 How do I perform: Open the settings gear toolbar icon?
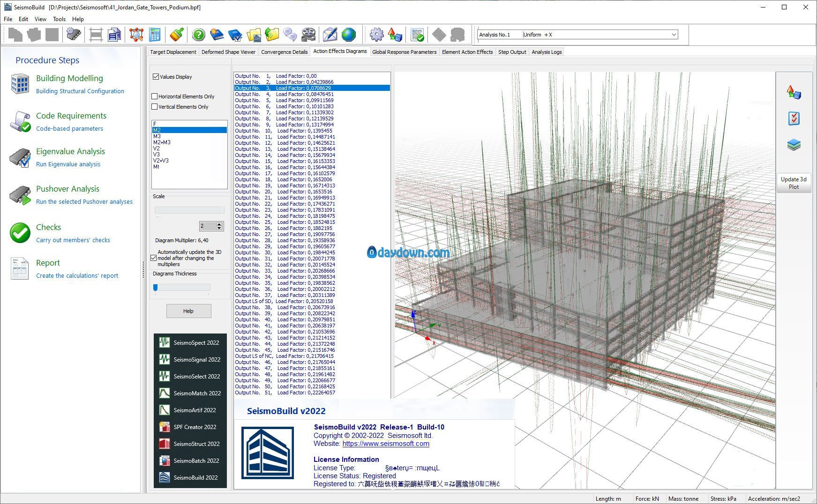pos(376,35)
